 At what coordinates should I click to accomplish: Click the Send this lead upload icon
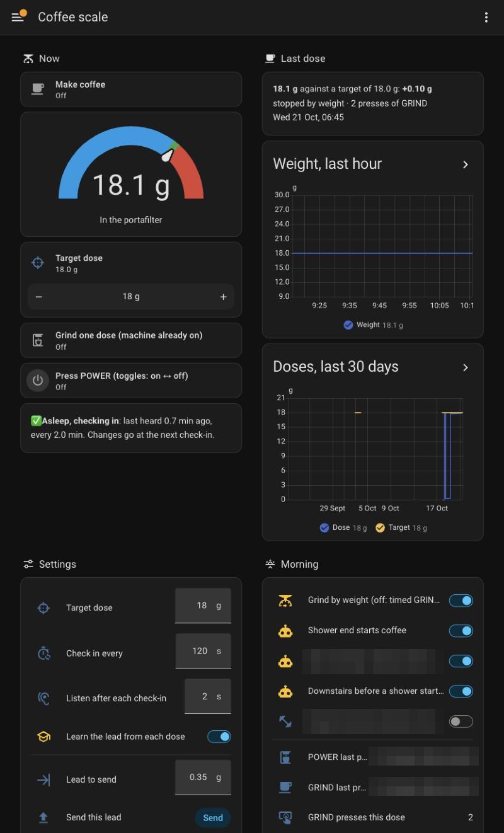tap(43, 817)
